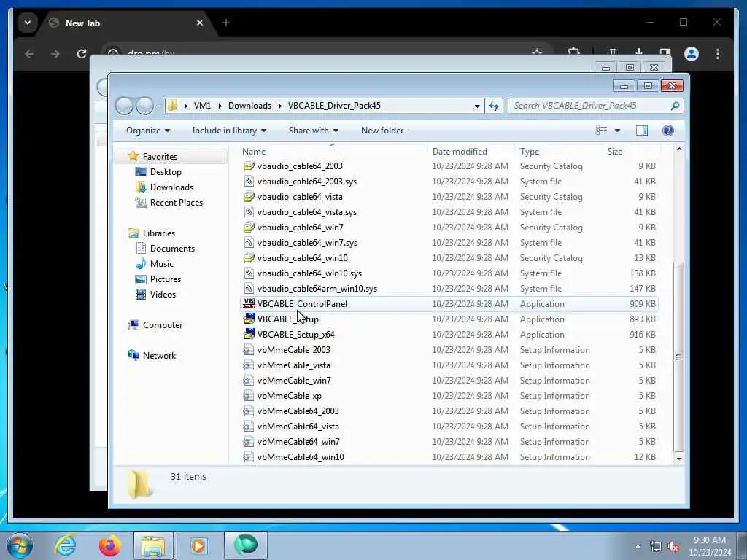
Task: Sort by Date modified column header
Action: coord(460,152)
